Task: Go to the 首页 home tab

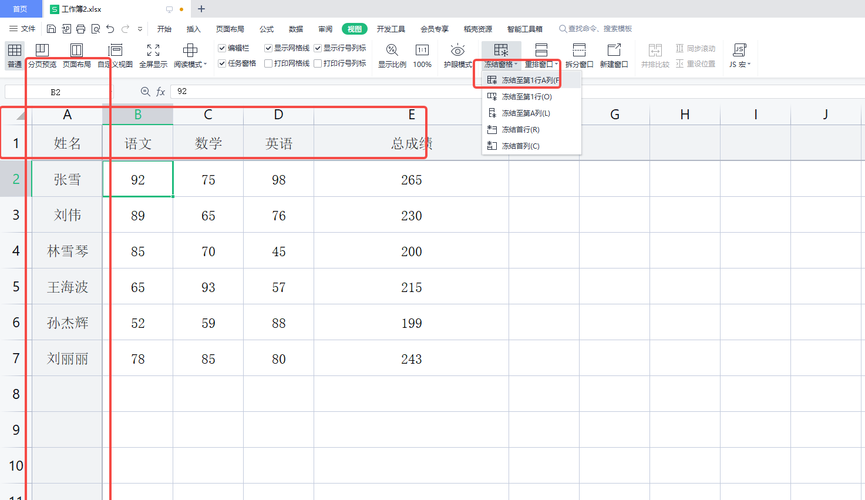Action: click(x=20, y=9)
